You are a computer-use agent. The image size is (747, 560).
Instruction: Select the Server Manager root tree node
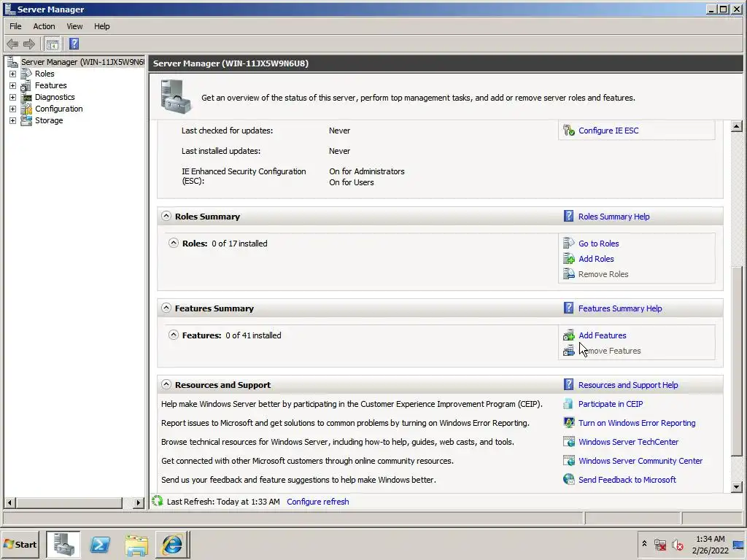82,62
